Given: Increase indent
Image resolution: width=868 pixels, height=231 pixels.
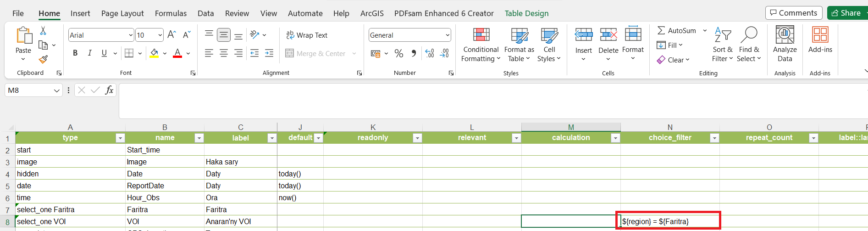Looking at the screenshot, I should point(269,53).
